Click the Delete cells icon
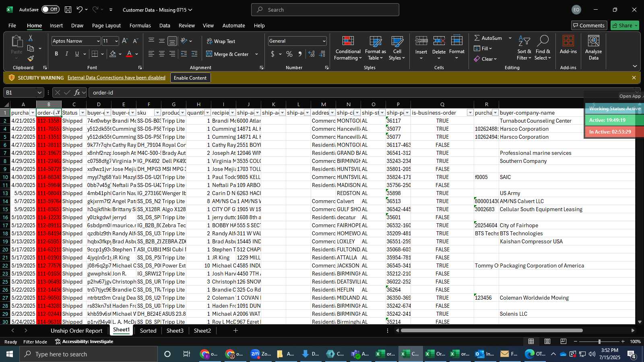The height and width of the screenshot is (362, 644). [x=439, y=41]
